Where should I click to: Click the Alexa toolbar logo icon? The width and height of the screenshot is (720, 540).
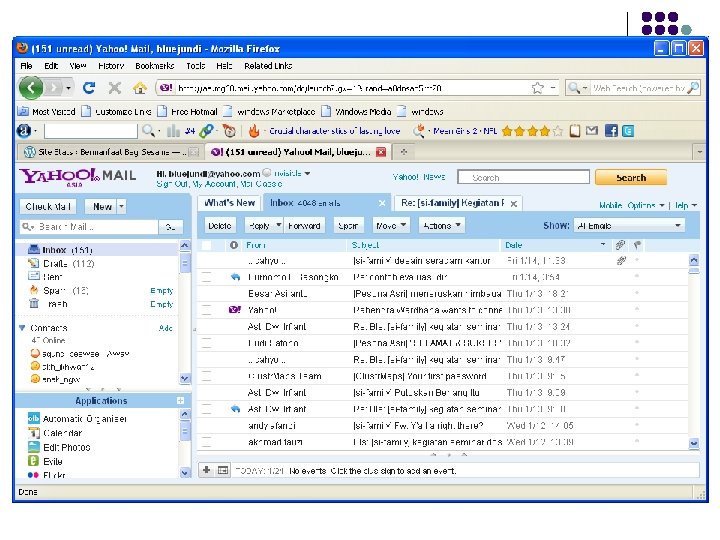(24, 131)
